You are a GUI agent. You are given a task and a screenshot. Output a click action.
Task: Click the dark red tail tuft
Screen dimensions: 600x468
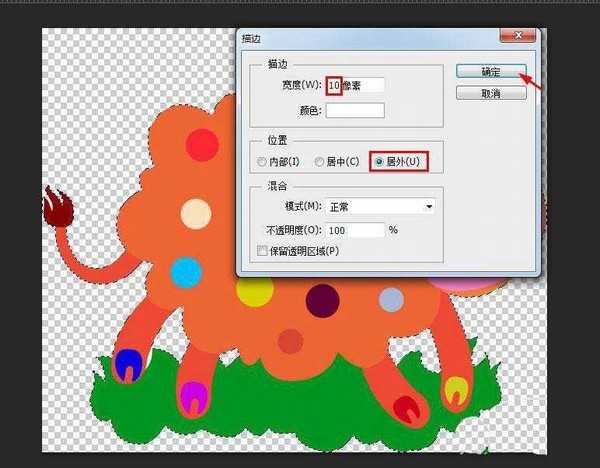pyautogui.click(x=59, y=208)
